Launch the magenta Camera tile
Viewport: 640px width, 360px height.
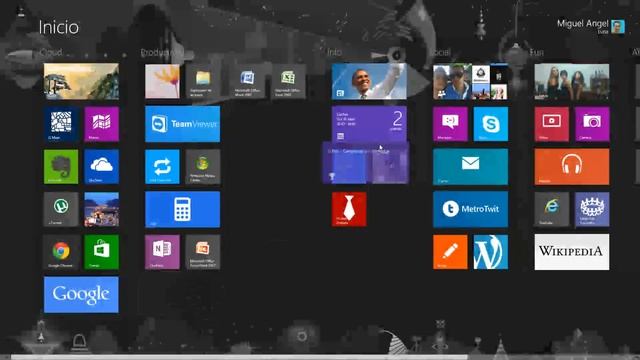[x=592, y=124]
